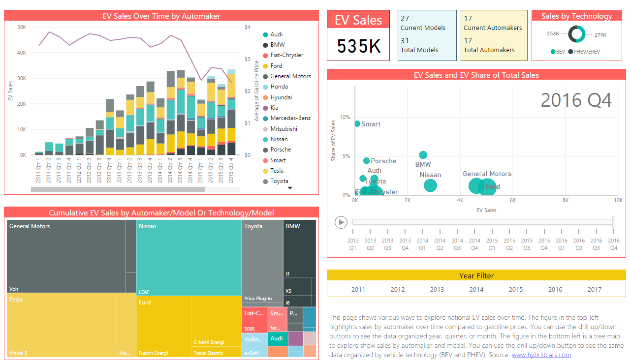Image resolution: width=630 pixels, height=364 pixels.
Task: Select Tesla legend entry
Action: point(274,171)
